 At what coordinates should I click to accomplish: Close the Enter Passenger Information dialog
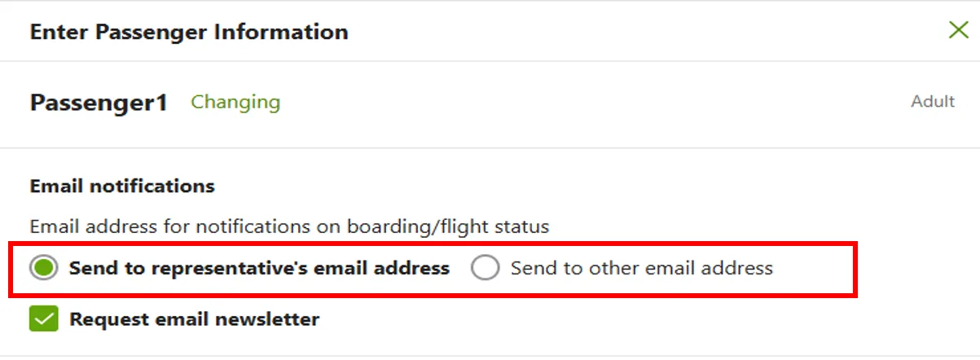tap(958, 31)
